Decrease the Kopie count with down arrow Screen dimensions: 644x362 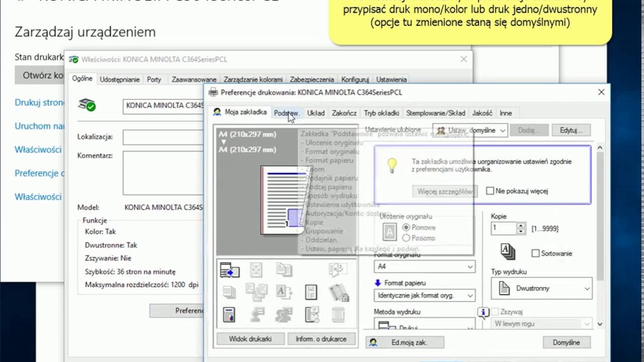click(x=521, y=231)
